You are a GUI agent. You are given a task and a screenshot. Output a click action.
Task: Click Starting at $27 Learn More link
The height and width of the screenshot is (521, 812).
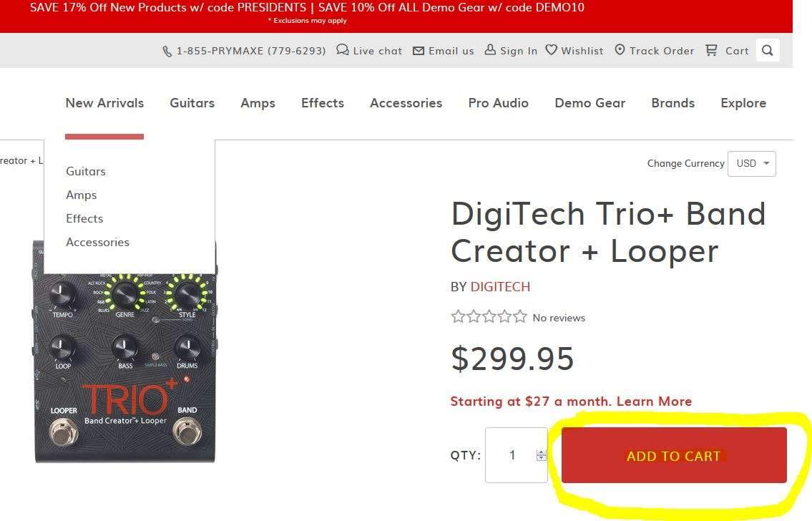click(571, 401)
